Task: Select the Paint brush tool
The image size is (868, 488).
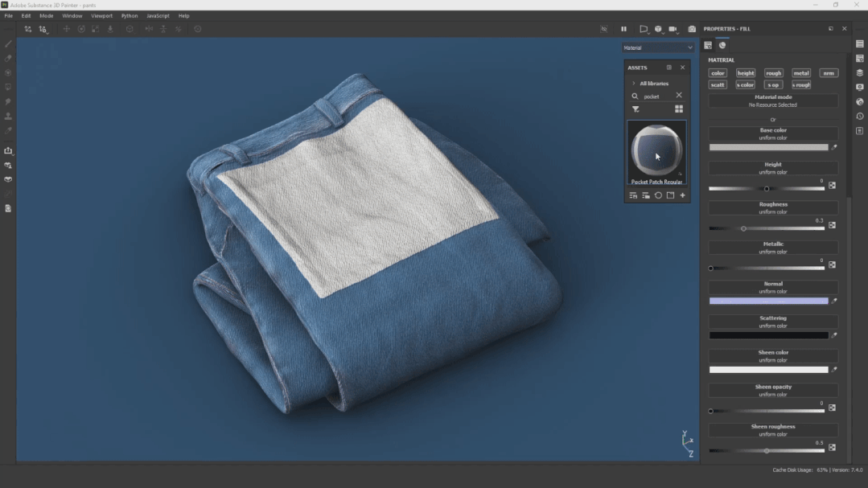Action: [x=8, y=43]
